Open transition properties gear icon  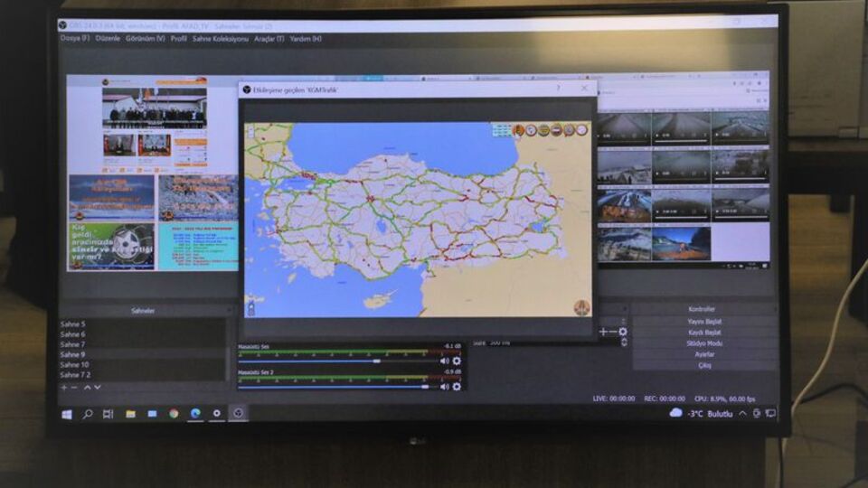point(623,332)
